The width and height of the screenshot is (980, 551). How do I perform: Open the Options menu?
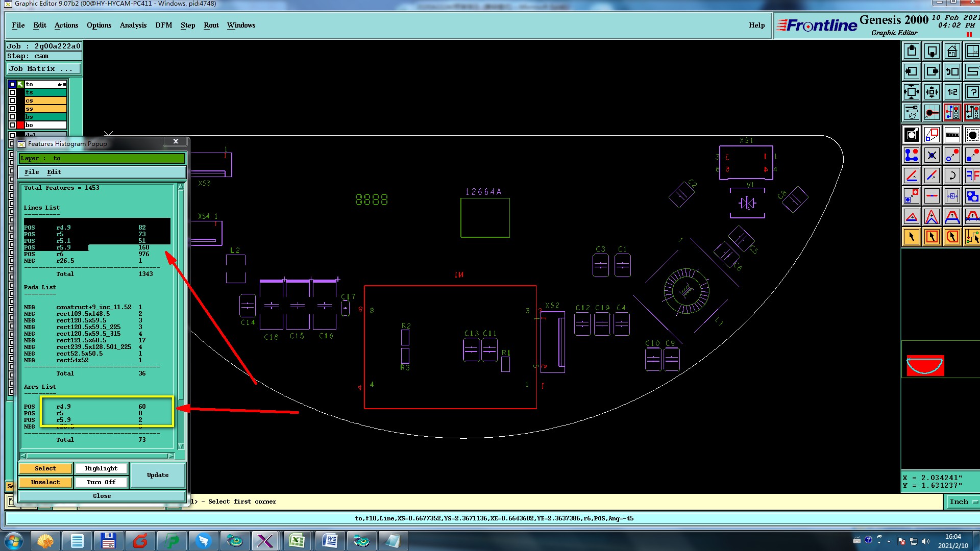point(99,25)
